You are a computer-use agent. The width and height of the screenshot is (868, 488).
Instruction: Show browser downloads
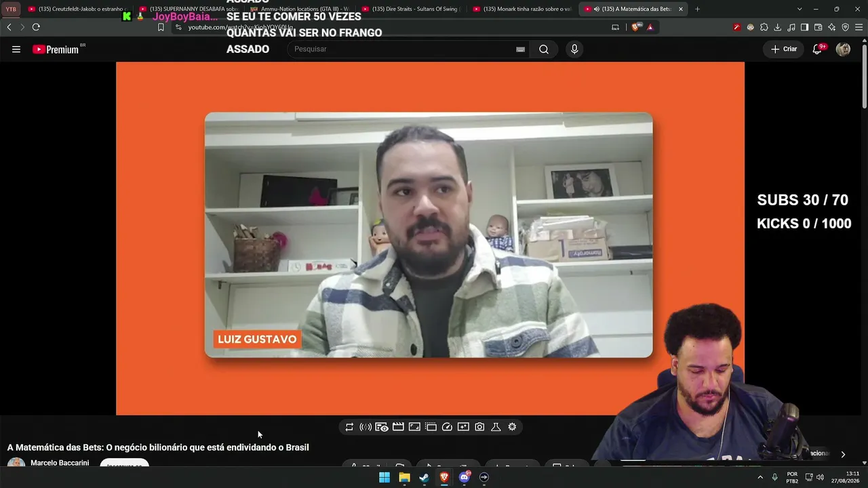coord(778,27)
